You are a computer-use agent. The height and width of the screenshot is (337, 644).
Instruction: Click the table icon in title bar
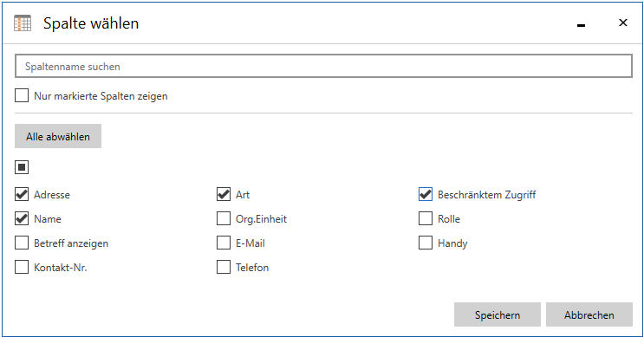point(23,23)
